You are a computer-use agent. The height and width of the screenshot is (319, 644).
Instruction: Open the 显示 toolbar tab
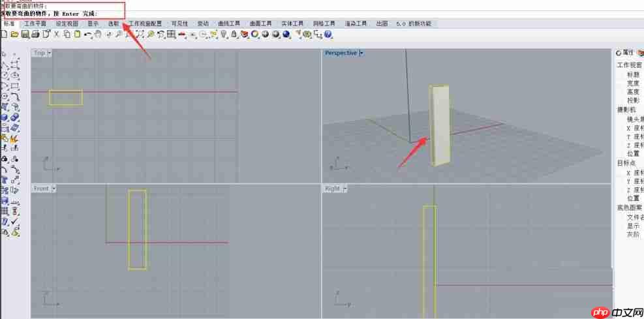pos(93,24)
